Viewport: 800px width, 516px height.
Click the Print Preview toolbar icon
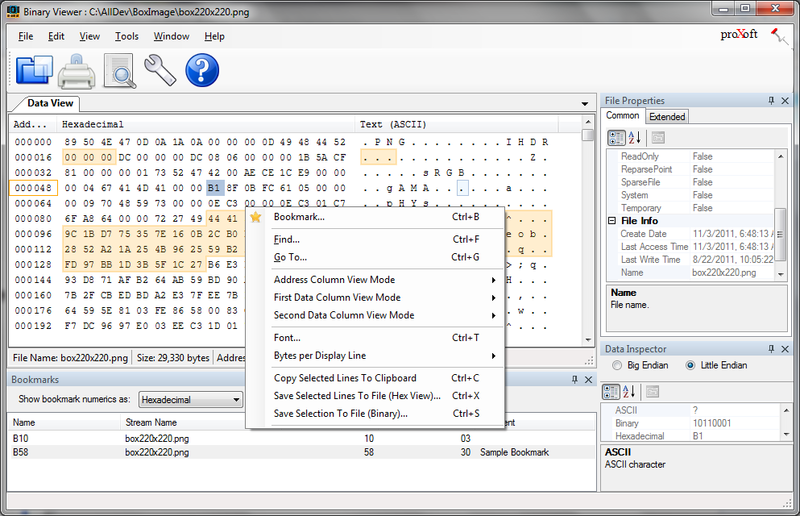pos(119,70)
